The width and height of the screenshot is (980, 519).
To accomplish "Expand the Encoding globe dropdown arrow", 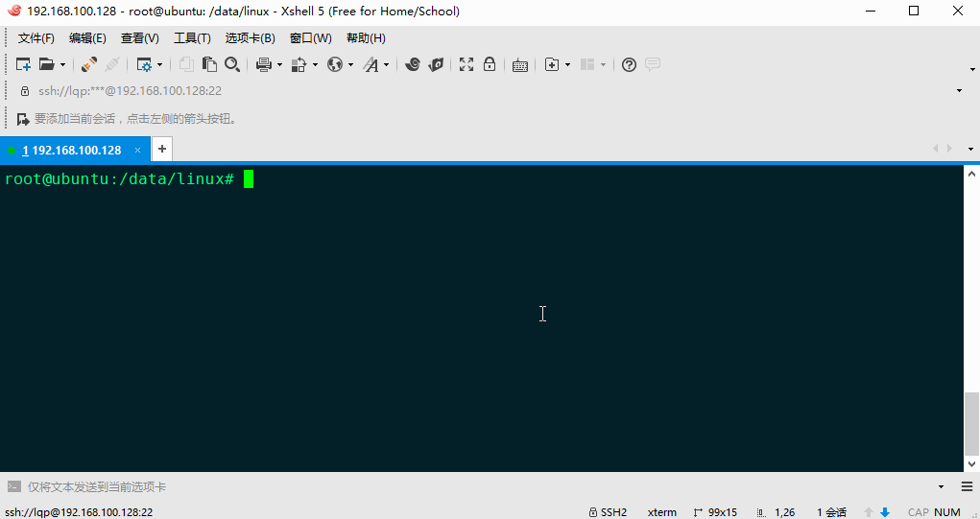I will tap(350, 64).
